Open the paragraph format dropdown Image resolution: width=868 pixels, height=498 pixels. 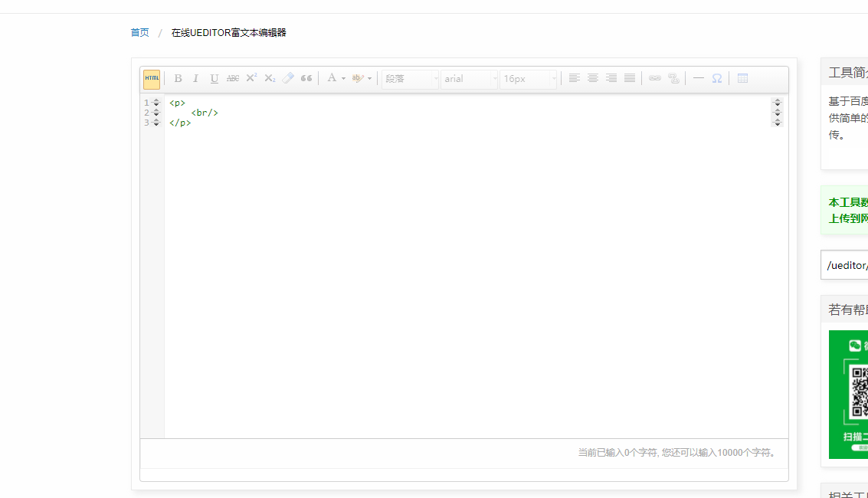[410, 79]
